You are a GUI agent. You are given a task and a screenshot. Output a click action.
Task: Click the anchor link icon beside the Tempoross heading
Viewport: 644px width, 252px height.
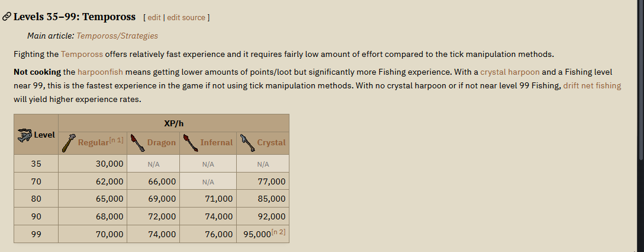6,17
